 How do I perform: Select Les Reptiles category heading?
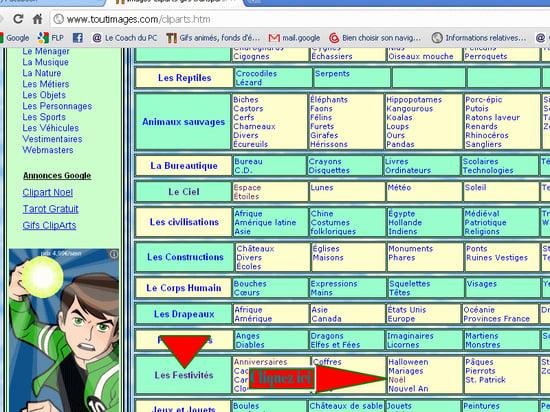pyautogui.click(x=185, y=78)
